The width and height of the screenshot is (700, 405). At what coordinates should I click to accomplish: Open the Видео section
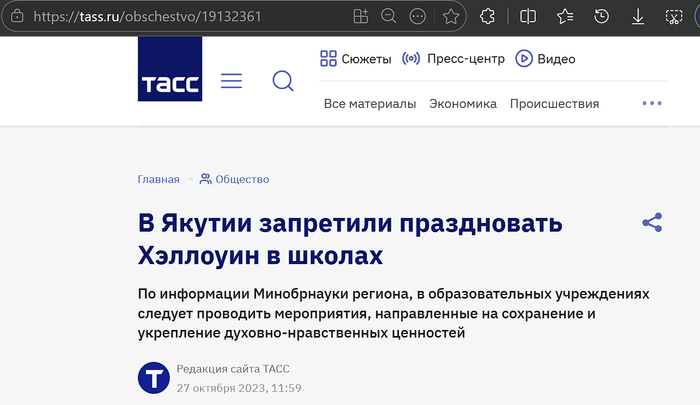point(545,59)
